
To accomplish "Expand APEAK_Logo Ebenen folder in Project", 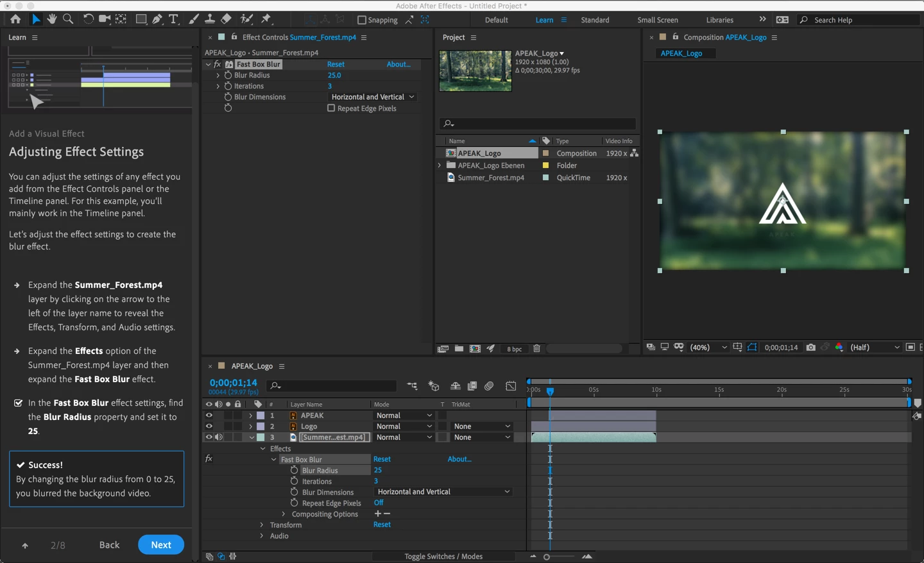I will point(440,165).
